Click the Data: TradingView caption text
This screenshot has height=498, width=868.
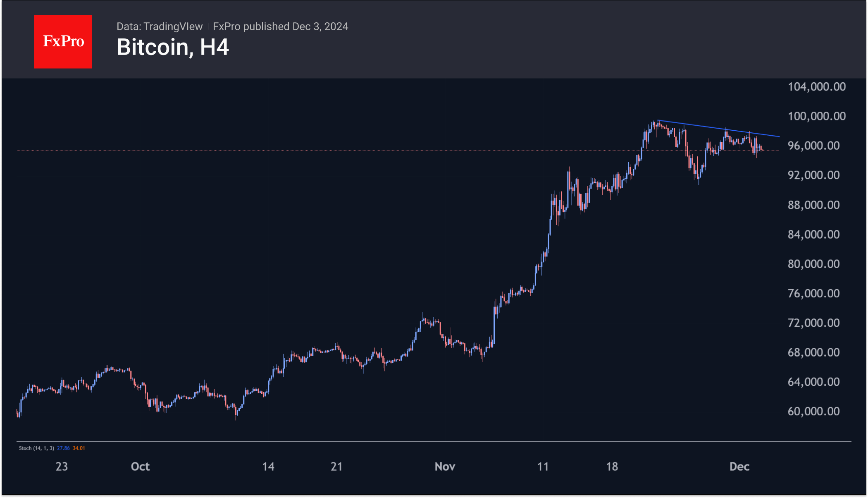(x=160, y=26)
